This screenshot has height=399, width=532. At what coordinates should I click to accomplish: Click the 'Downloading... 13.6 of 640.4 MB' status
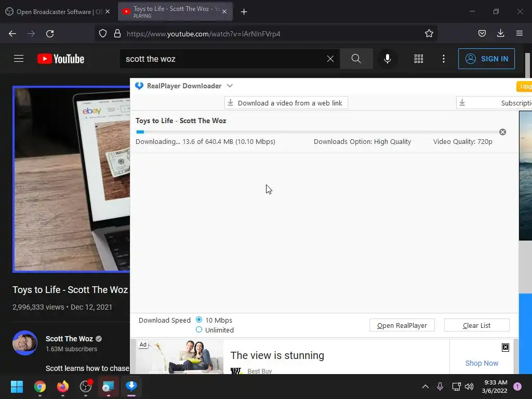tap(205, 141)
